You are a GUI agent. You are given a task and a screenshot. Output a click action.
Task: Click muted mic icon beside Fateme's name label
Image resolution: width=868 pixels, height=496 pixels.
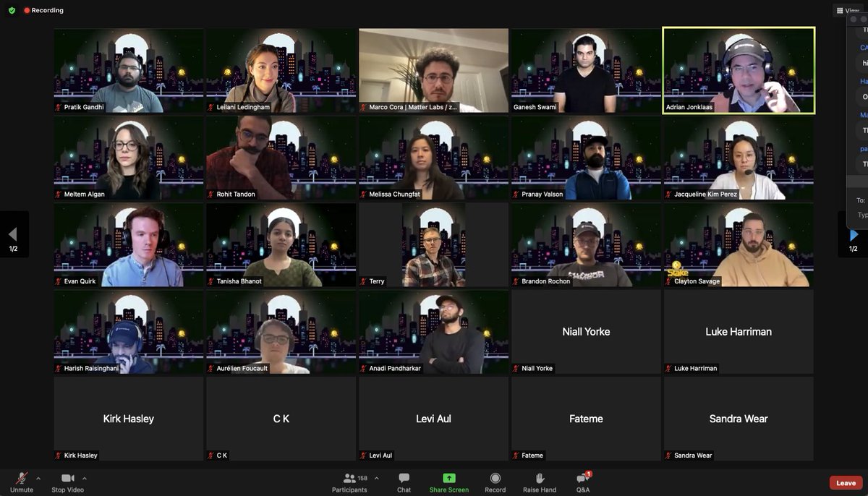(516, 456)
